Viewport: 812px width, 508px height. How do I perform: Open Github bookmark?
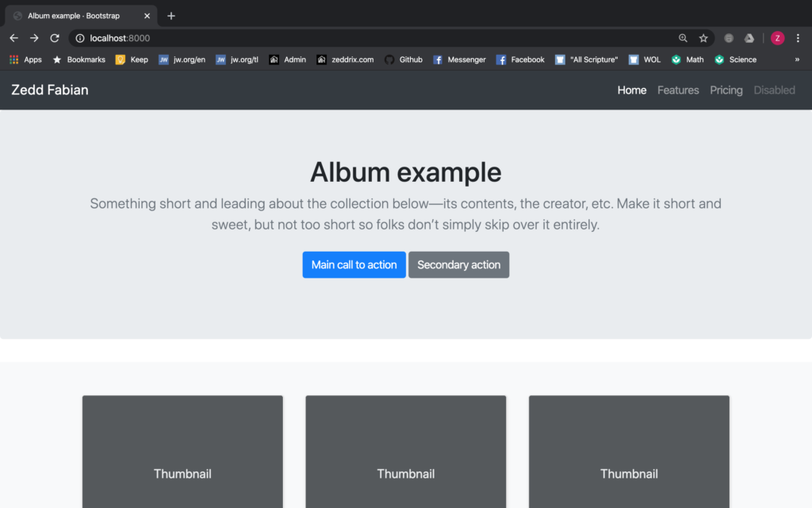click(x=404, y=60)
